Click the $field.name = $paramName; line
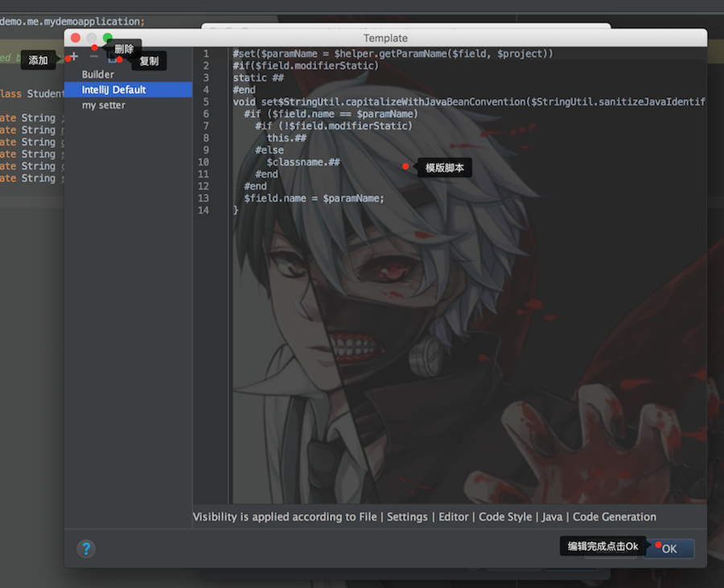 [x=314, y=198]
